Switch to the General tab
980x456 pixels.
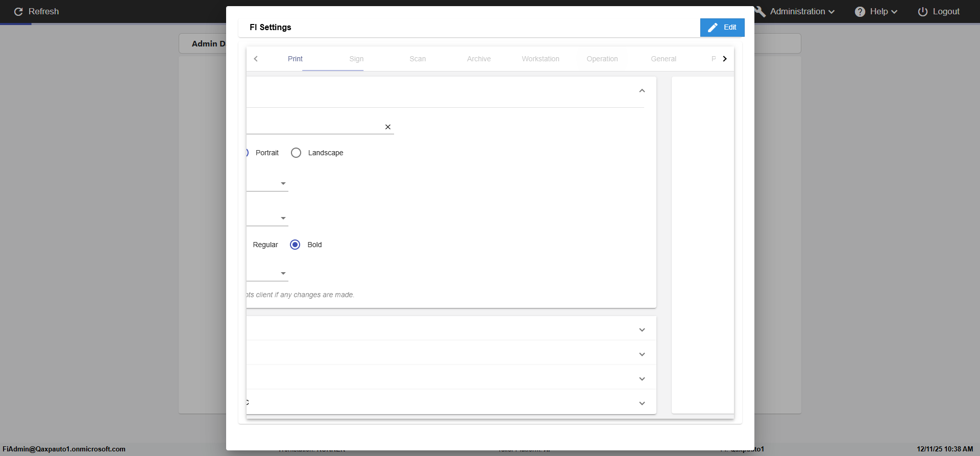[664, 59]
